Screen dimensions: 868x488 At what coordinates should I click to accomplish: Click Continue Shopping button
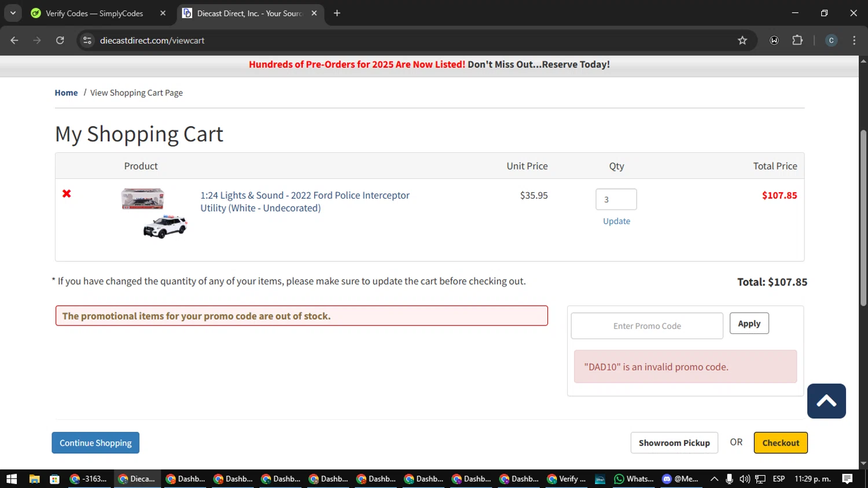point(95,443)
